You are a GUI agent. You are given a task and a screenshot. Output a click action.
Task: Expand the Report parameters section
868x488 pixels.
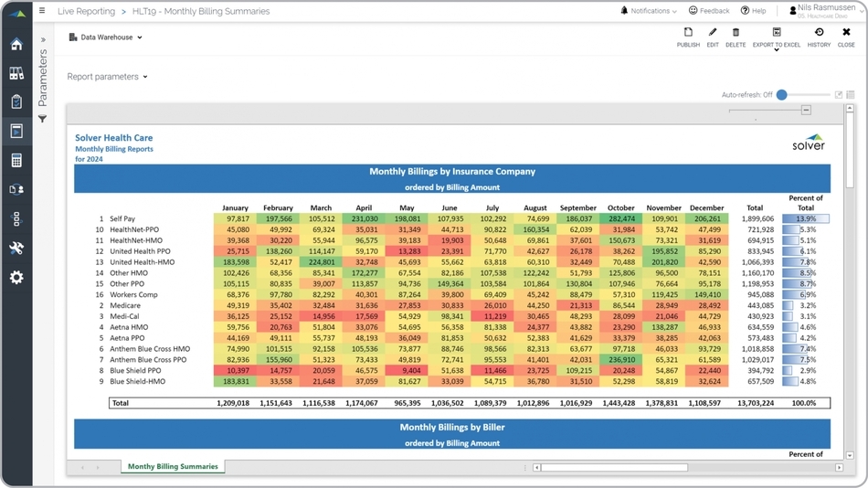[107, 77]
